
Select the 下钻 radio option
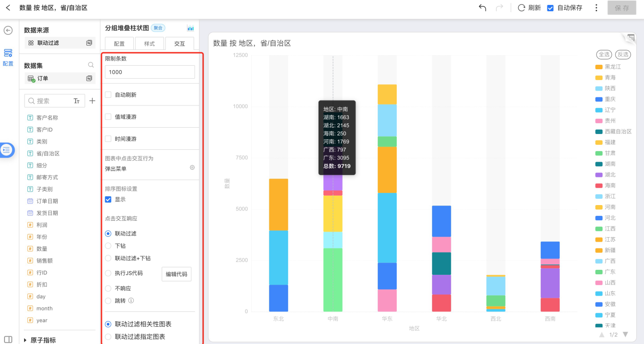(108, 246)
